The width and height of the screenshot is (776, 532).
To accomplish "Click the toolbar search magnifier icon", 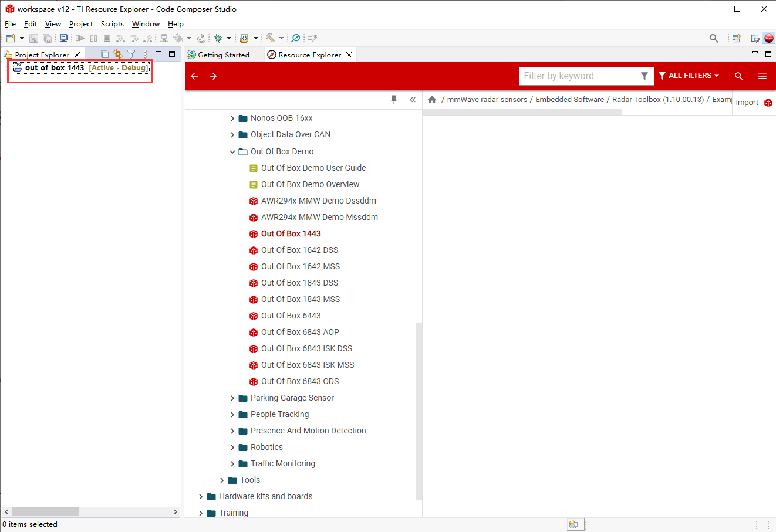I will (714, 38).
